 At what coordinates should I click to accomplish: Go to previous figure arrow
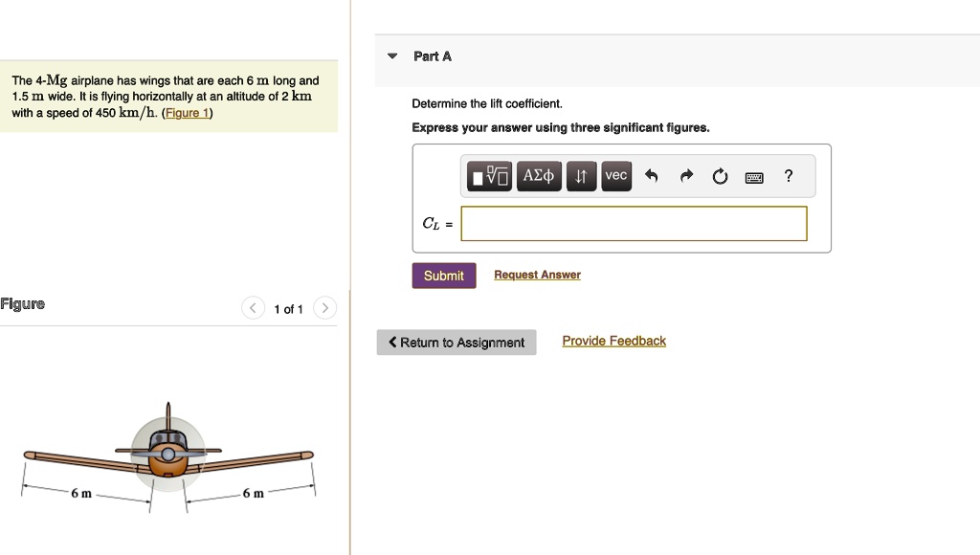pos(253,308)
